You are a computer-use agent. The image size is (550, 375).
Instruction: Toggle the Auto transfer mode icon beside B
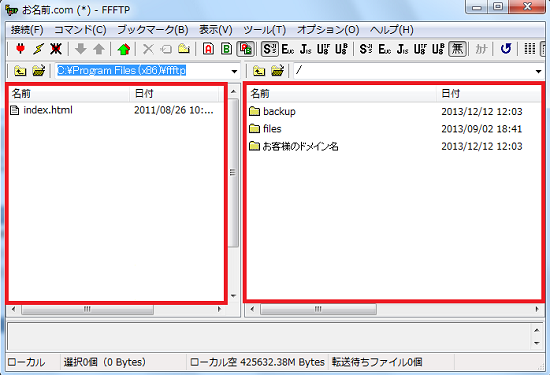245,49
